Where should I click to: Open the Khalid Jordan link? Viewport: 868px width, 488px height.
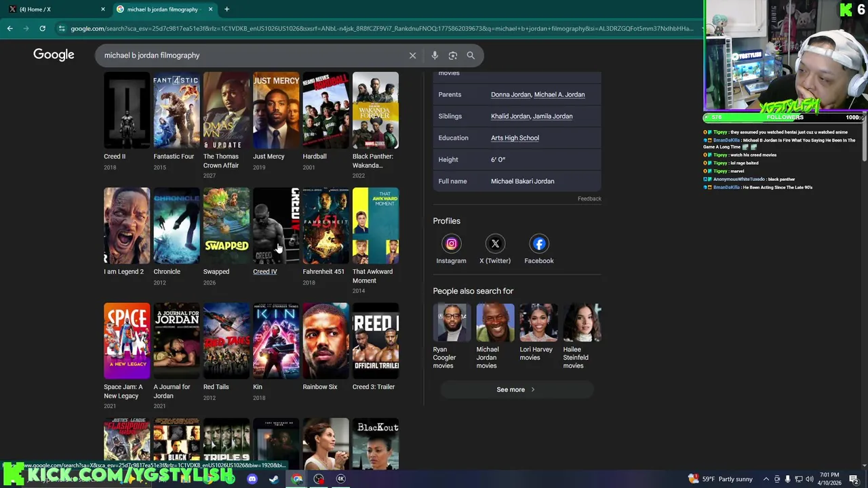pos(510,116)
